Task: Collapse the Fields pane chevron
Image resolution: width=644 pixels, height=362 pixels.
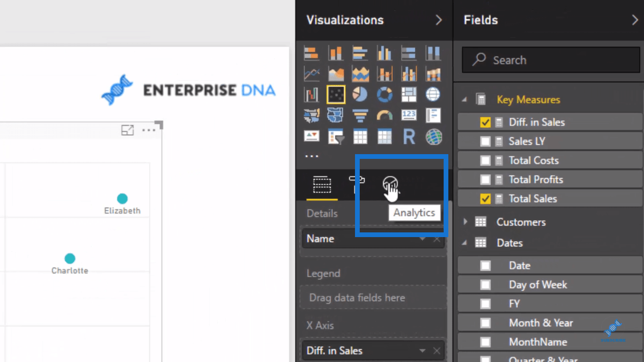Action: [x=635, y=20]
